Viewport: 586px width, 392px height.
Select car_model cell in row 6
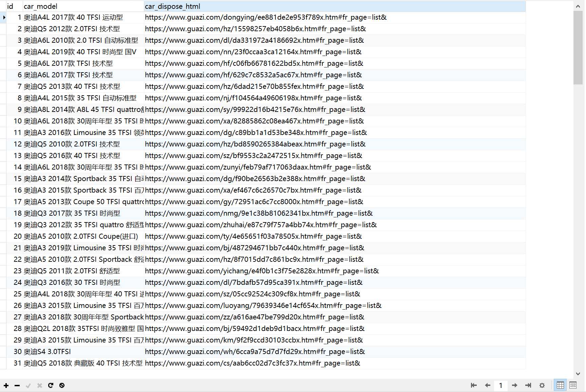click(x=83, y=75)
